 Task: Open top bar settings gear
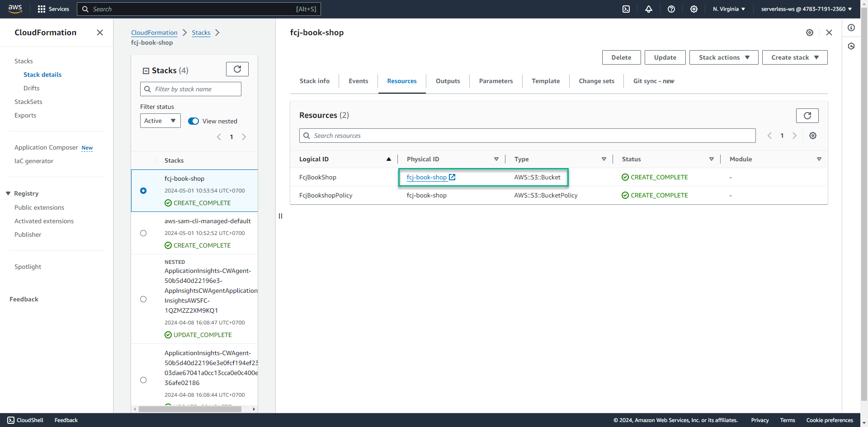pos(694,9)
